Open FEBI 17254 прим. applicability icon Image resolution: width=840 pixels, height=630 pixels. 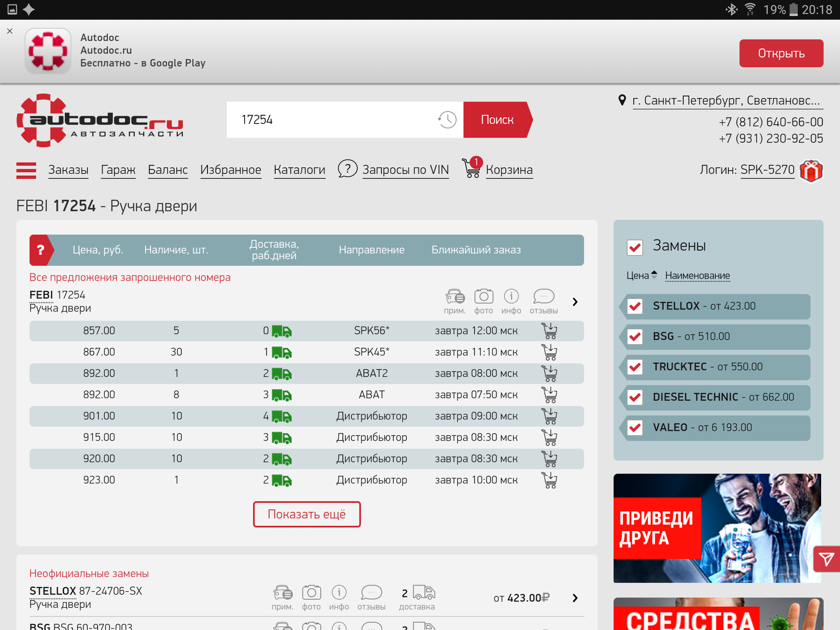pos(454,301)
